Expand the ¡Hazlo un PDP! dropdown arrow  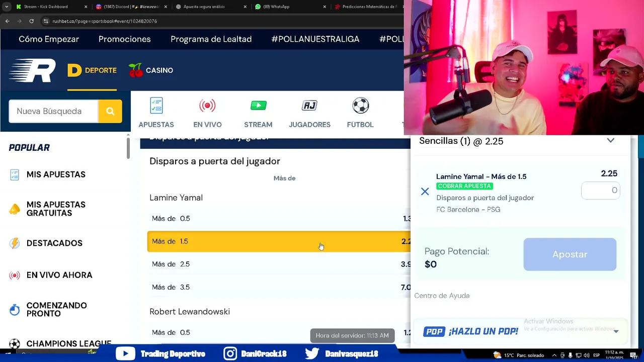[x=616, y=331]
